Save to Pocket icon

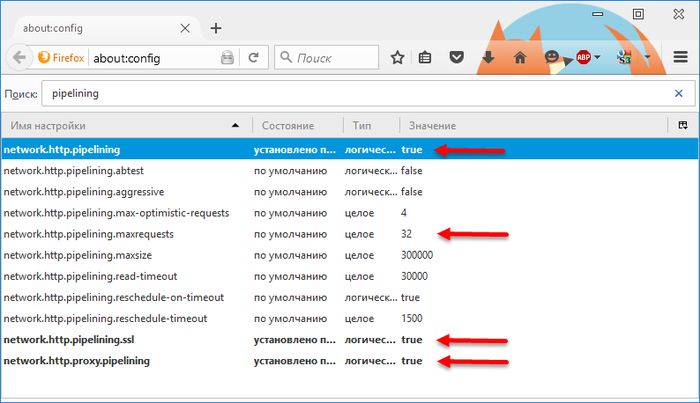coord(456,57)
